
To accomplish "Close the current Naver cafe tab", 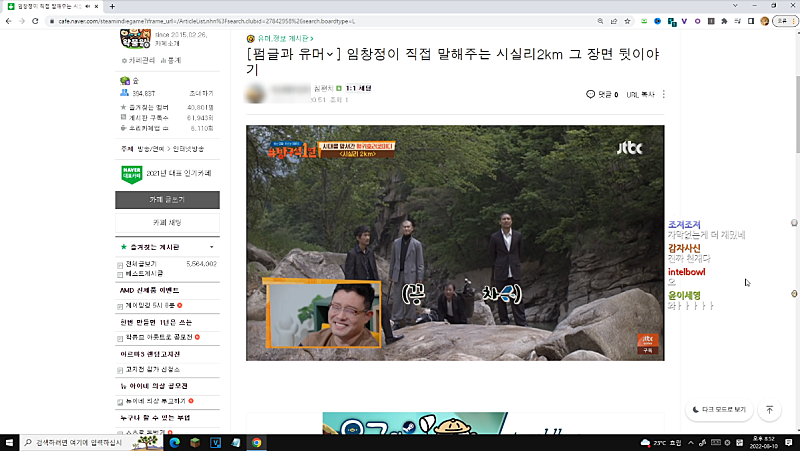I will pos(96,6).
